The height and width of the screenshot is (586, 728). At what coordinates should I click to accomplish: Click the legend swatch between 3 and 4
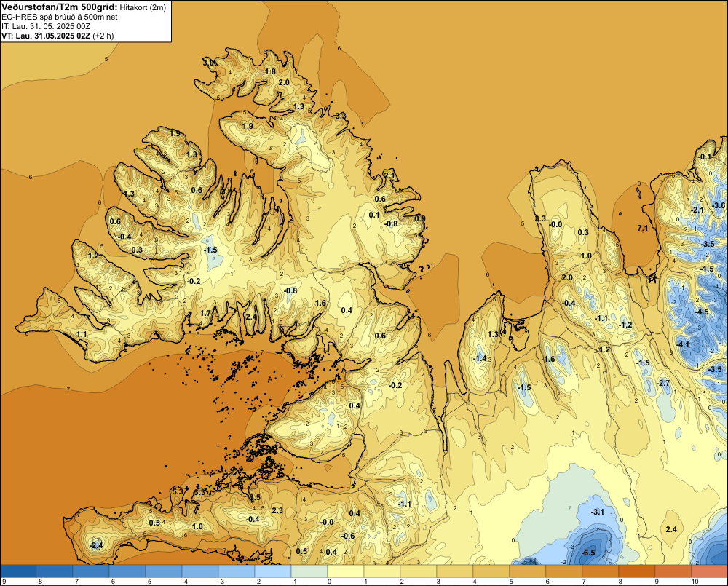[x=454, y=571]
